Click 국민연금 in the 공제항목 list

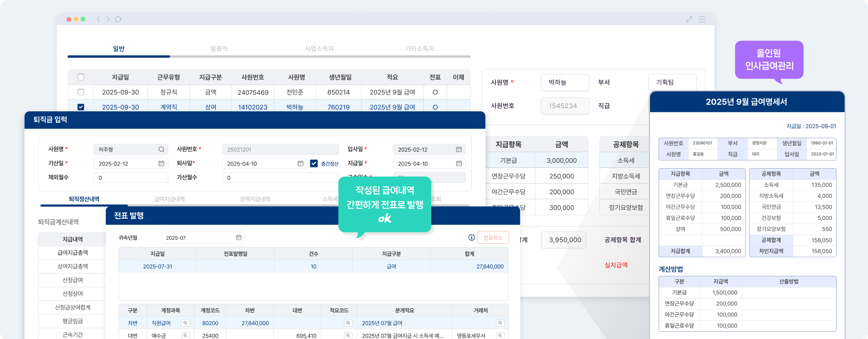(626, 192)
